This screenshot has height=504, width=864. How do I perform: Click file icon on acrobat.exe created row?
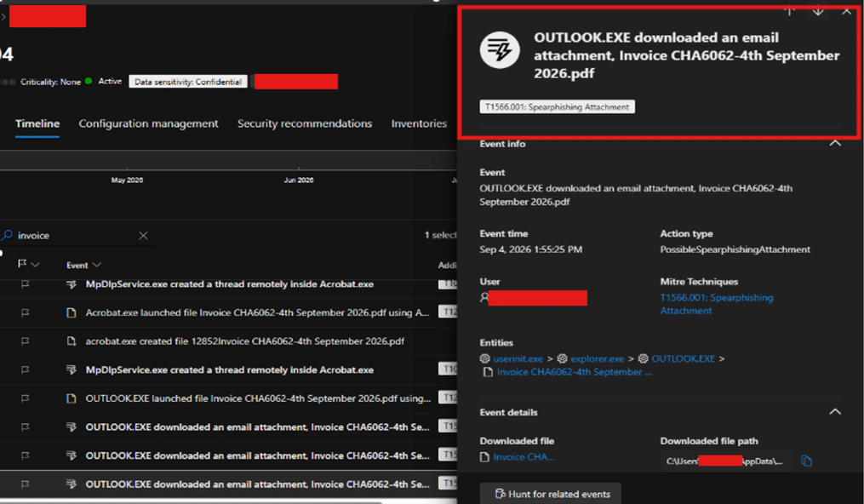72,341
